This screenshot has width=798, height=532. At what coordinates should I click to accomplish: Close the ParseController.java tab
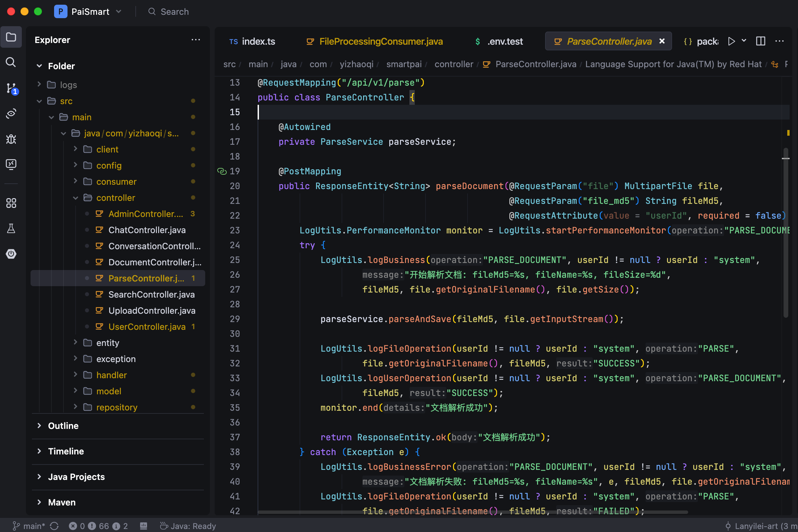(662, 41)
